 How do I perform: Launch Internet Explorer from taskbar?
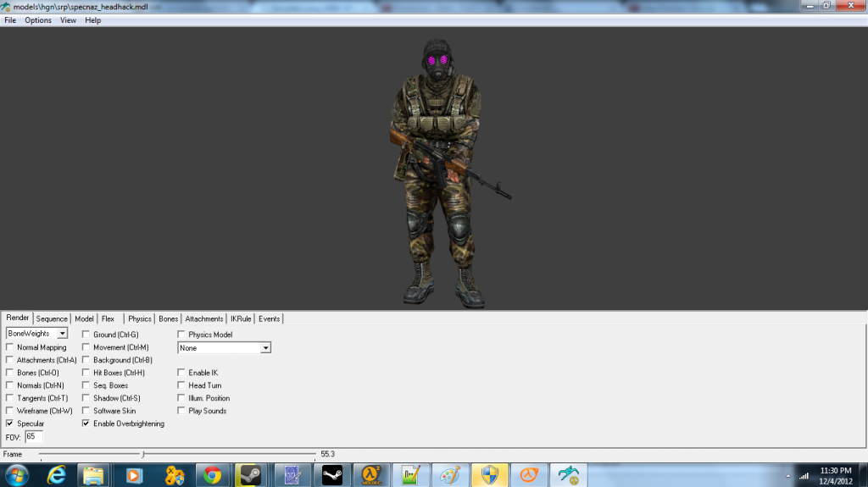point(57,475)
